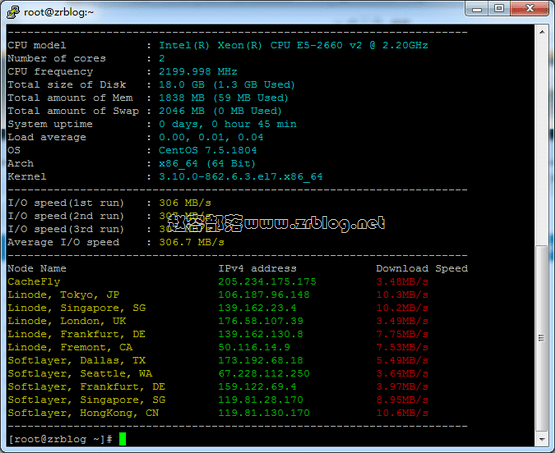The height and width of the screenshot is (453, 555).
Task: Minimize the root@zrblog terminal window
Action: click(x=476, y=9)
